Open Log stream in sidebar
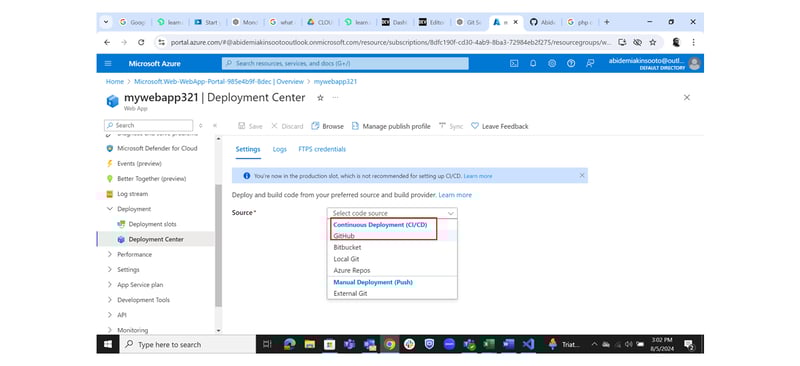This screenshot has height=366, width=800. (132, 194)
